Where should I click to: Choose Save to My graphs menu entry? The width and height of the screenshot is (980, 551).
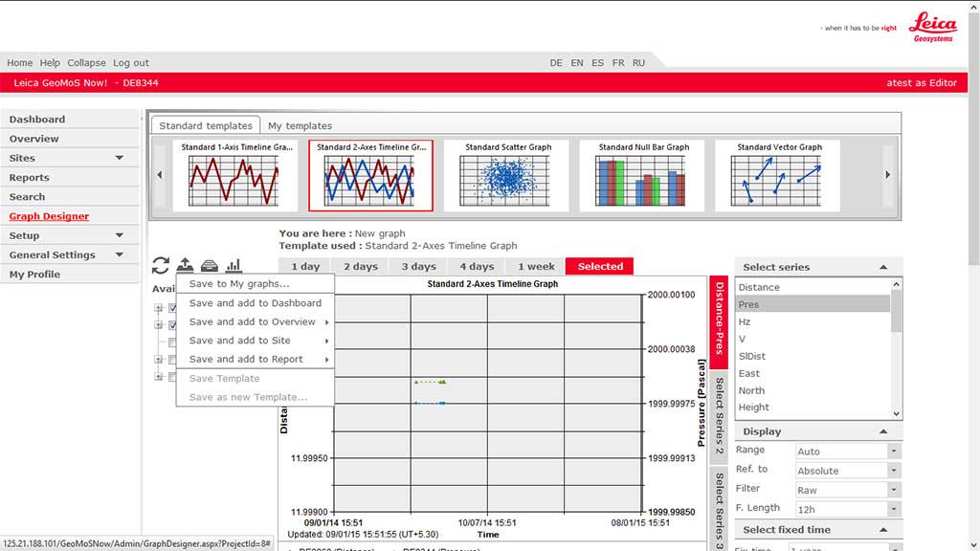tap(255, 283)
